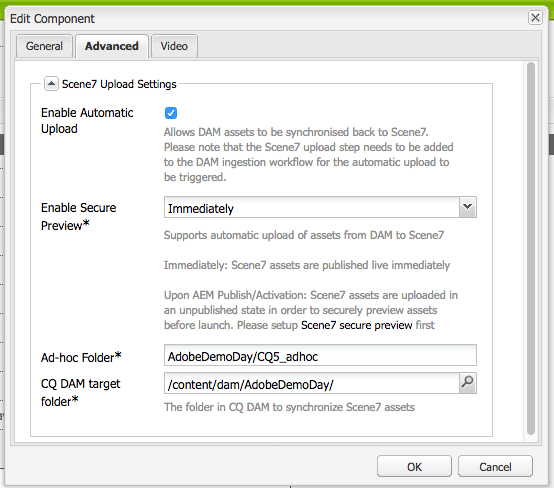Collapse the Scene7 Upload Settings section

(51, 84)
